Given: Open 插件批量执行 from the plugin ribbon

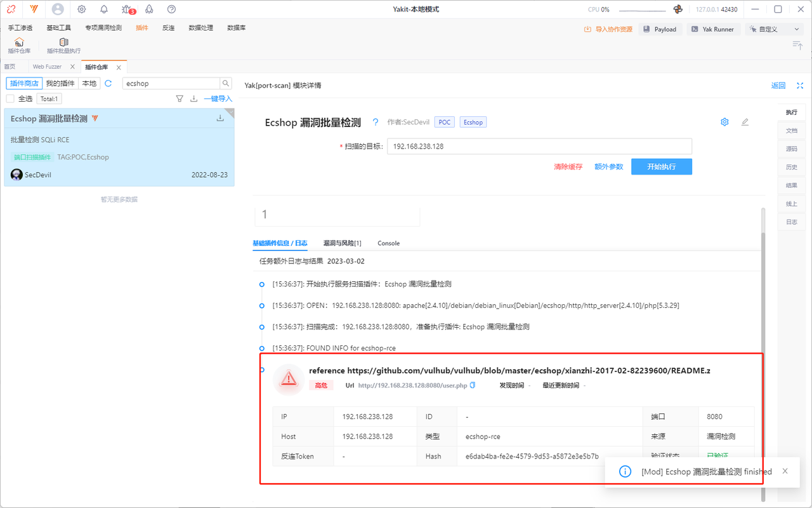Looking at the screenshot, I should 63,46.
